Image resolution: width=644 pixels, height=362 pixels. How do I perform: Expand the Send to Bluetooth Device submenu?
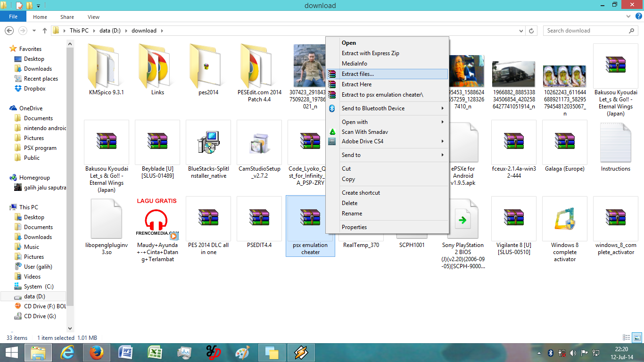coord(387,108)
